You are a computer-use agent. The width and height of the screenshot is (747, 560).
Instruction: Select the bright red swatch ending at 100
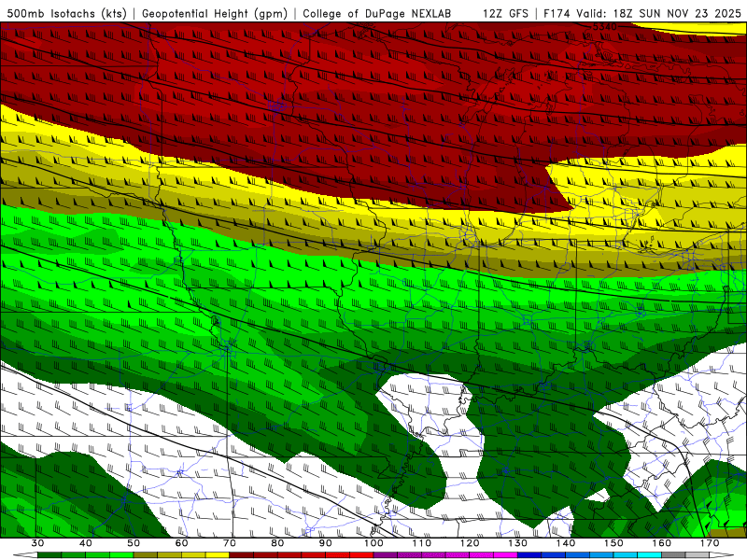[361, 555]
